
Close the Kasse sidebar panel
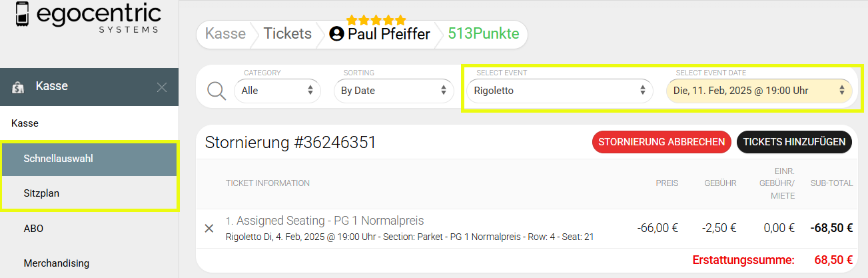(x=161, y=87)
